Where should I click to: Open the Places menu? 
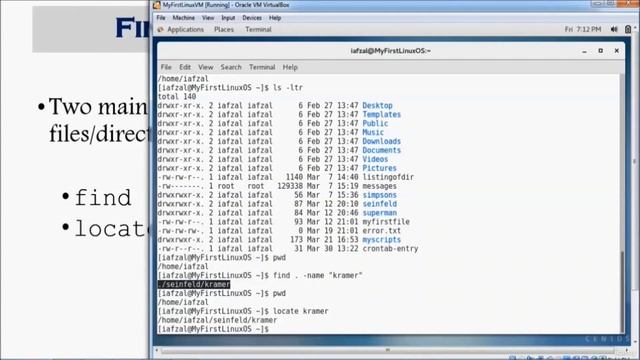coord(224,29)
